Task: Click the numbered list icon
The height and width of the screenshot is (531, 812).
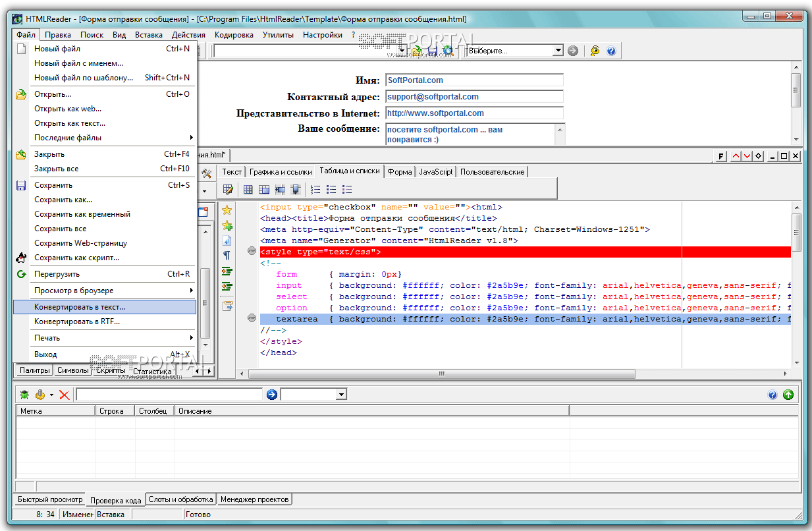Action: tap(315, 190)
